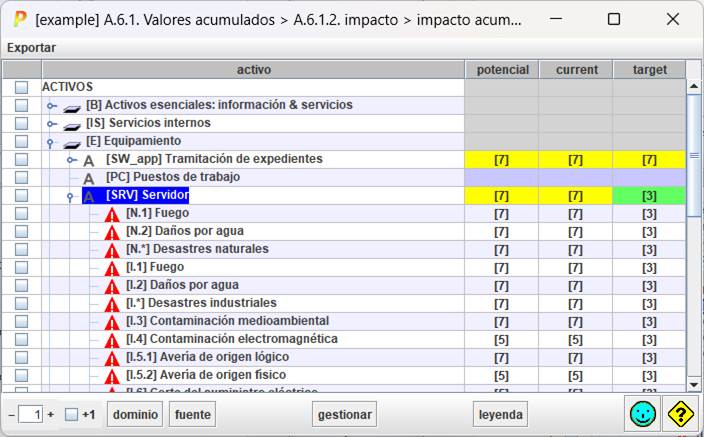
Task: Select [I.3] Contaminación medioambiental label
Action: pyautogui.click(x=228, y=321)
